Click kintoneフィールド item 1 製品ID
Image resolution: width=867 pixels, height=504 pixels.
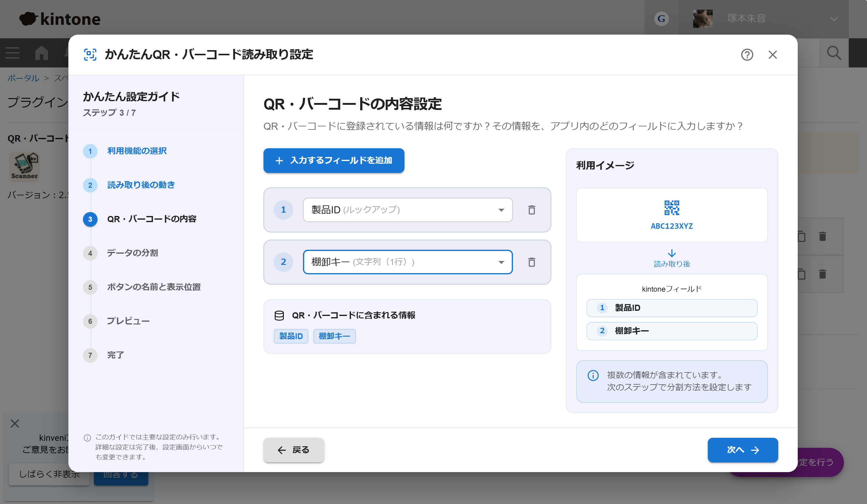pos(672,308)
